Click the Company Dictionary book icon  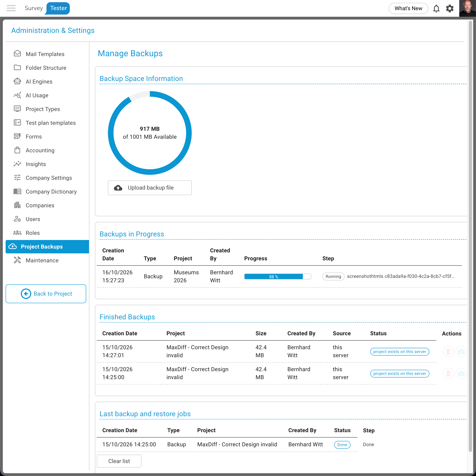[x=17, y=191]
